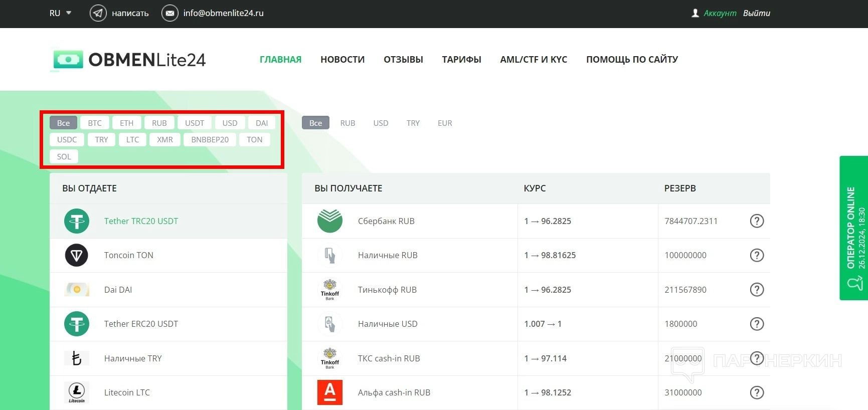Select Toncoin TON in give list
Screen dimensions: 868x410
click(168, 255)
